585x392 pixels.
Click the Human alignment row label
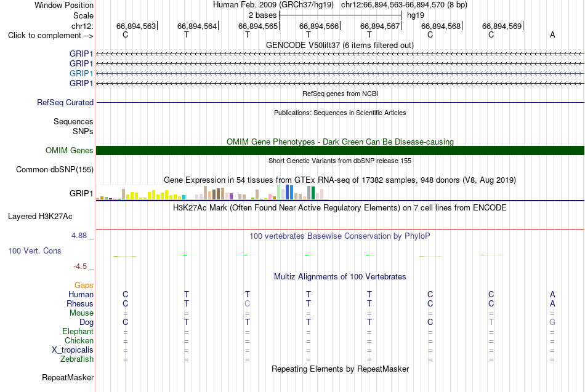tap(81, 295)
